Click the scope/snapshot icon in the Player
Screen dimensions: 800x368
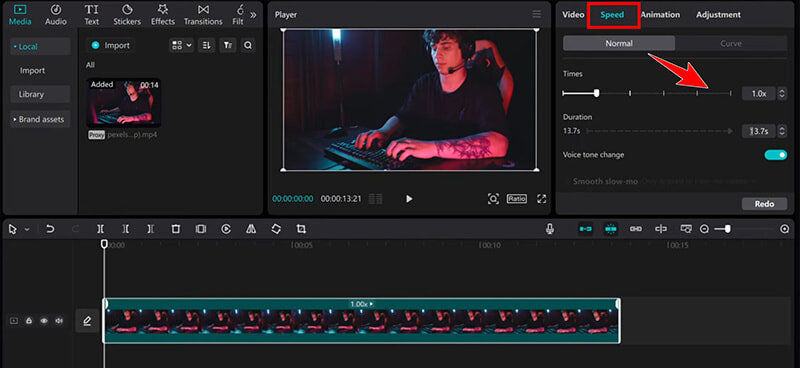pyautogui.click(x=493, y=199)
